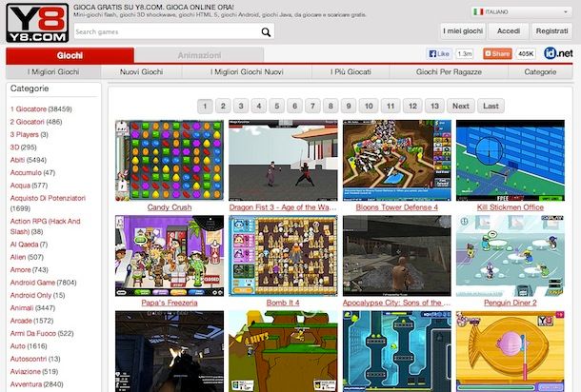Open the Dragon Fist 3 game thumbnail
Screen dimensions: 581x392
[283, 160]
